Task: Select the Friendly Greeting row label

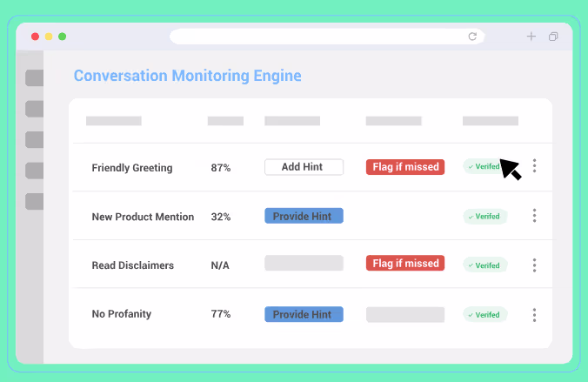Action: pyautogui.click(x=132, y=168)
